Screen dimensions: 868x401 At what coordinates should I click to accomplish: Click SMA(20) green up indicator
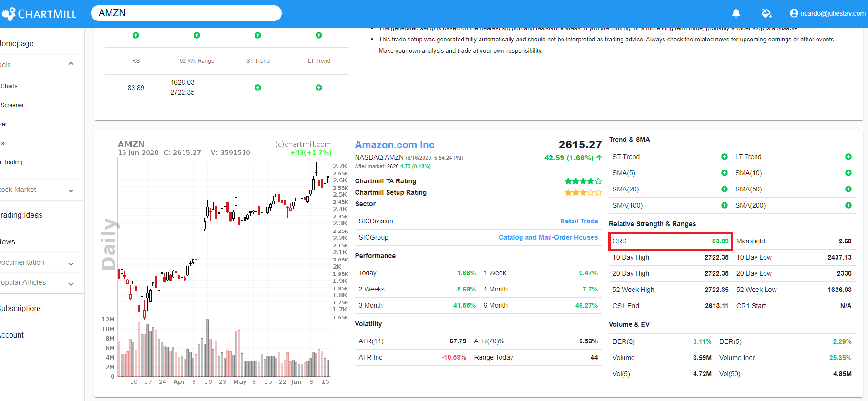(725, 189)
